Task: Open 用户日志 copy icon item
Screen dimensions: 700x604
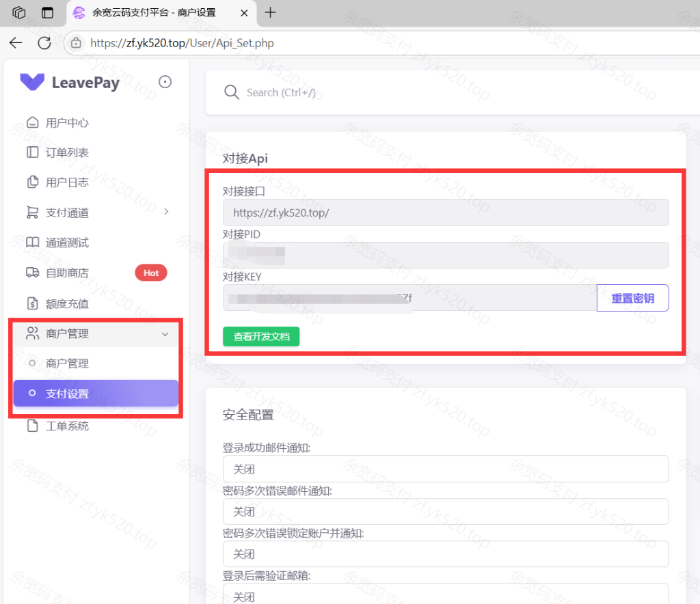Action: coord(32,182)
